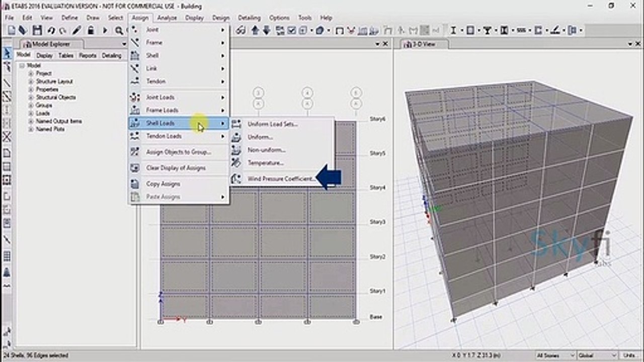
Task: Expand the Project tree node
Action: point(30,73)
